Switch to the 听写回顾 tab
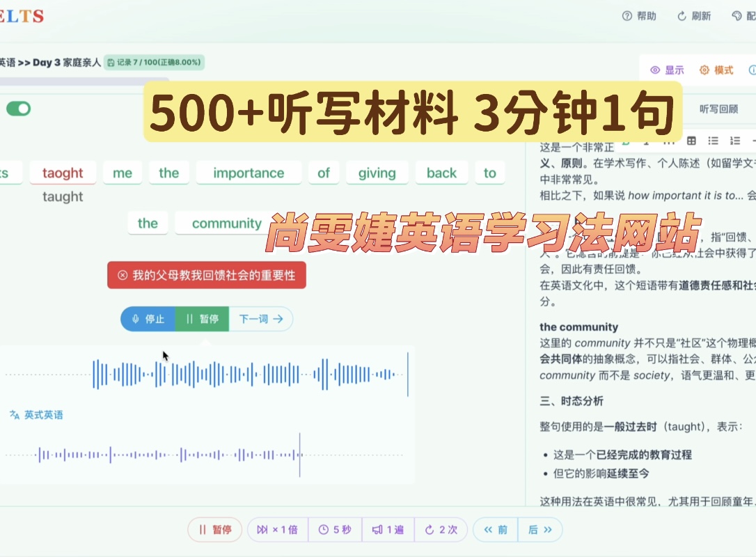Image resolution: width=756 pixels, height=557 pixels. pos(718,109)
